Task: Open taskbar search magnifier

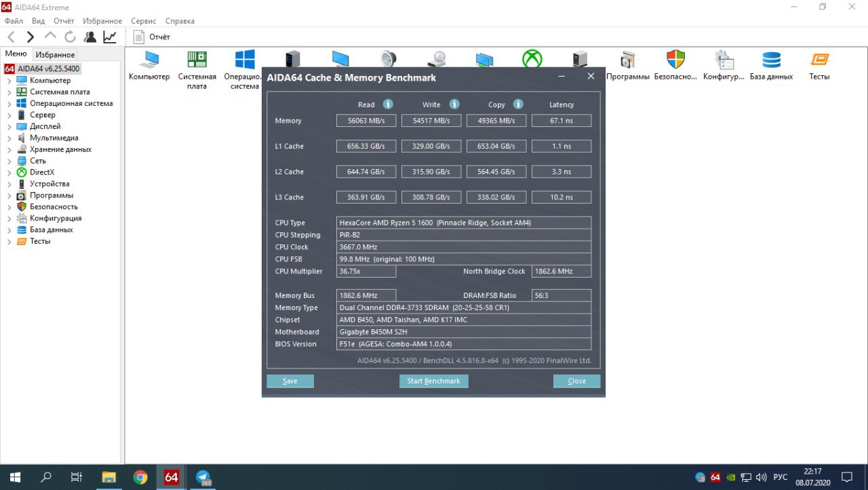Action: coord(46,477)
